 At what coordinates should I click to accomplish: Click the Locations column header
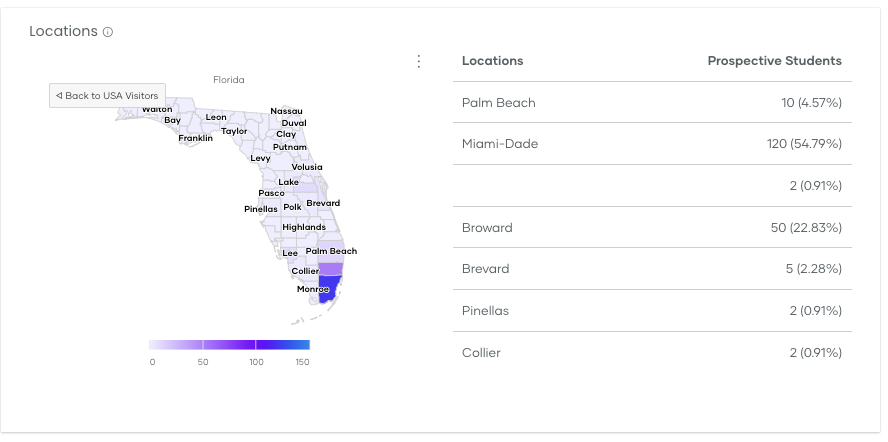(x=493, y=61)
